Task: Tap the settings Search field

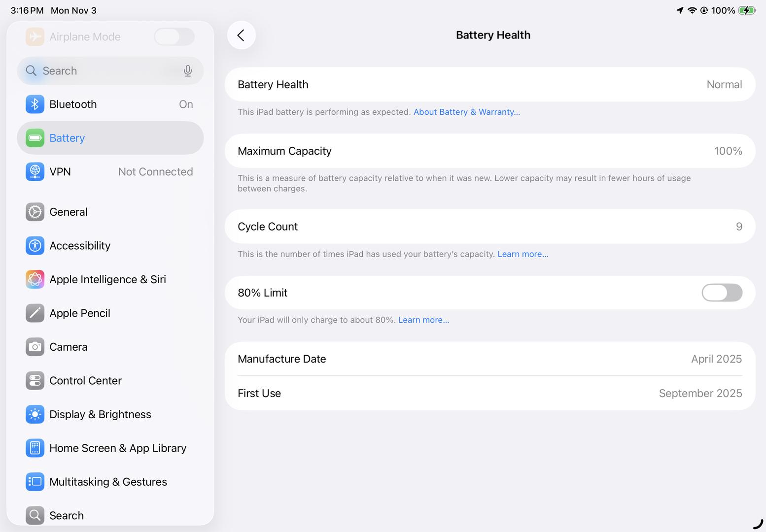Action: point(104,71)
